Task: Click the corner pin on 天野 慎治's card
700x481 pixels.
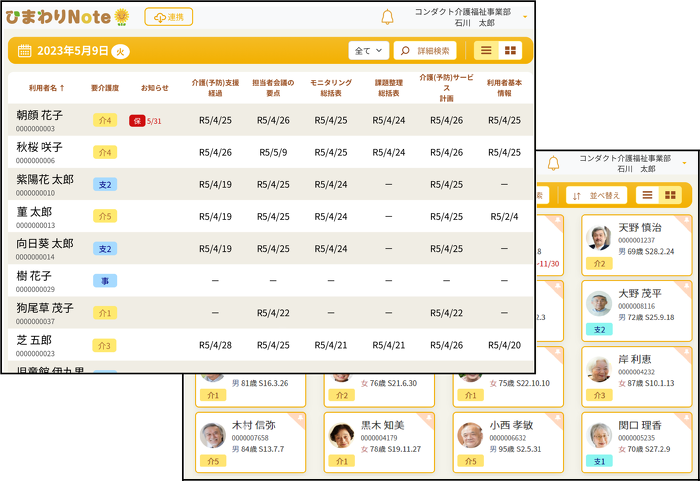Action: pyautogui.click(x=684, y=222)
